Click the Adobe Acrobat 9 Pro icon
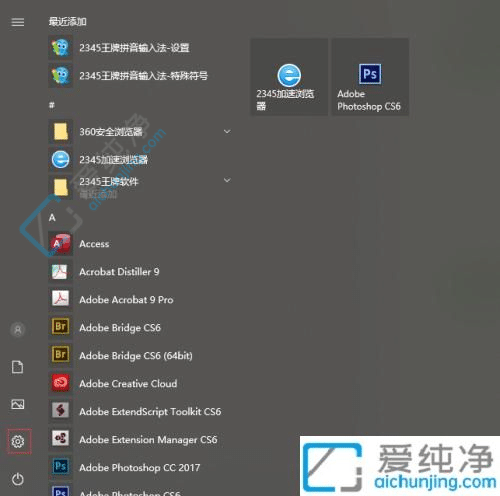This screenshot has width=500, height=496. (60, 299)
